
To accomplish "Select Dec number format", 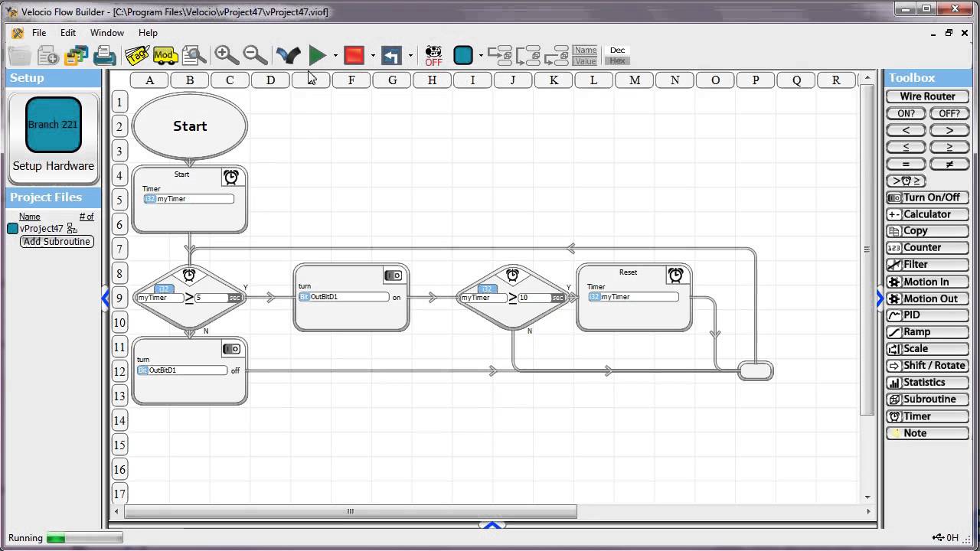I will [x=617, y=51].
